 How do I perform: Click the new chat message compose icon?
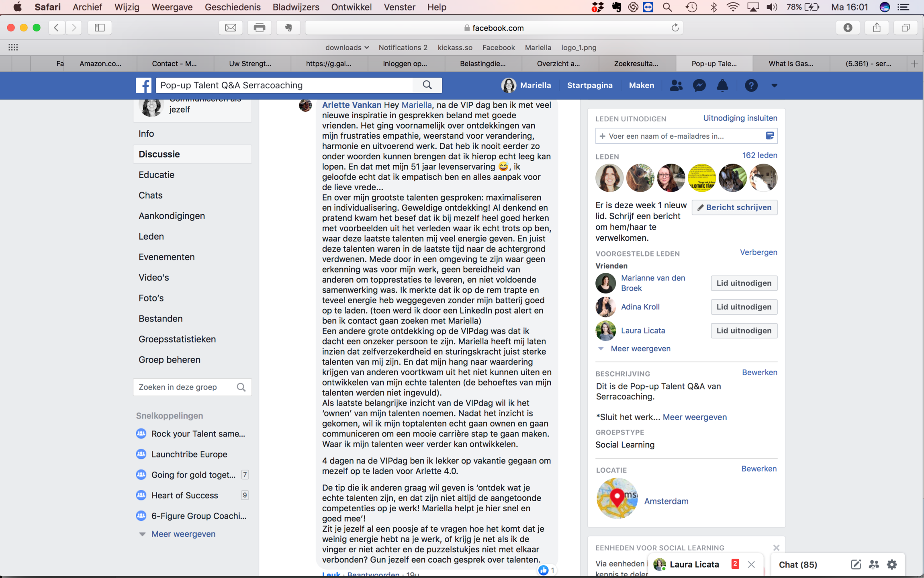point(856,564)
